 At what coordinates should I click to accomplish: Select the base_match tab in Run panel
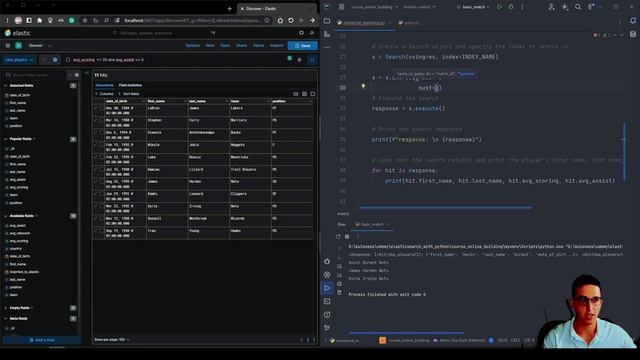pyautogui.click(x=371, y=224)
